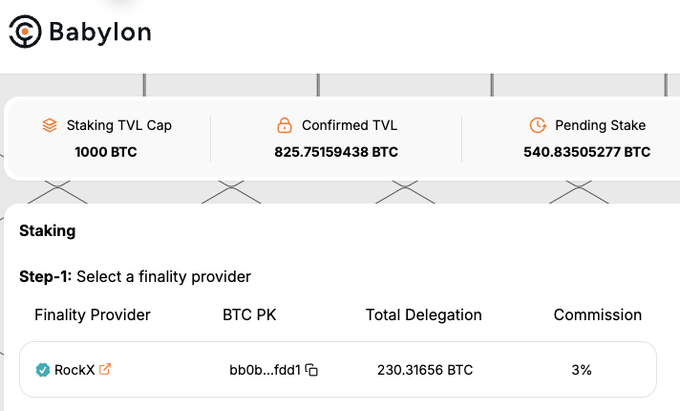This screenshot has width=680, height=411.
Task: Click the 540.83505277 BTC pending value
Action: (587, 153)
